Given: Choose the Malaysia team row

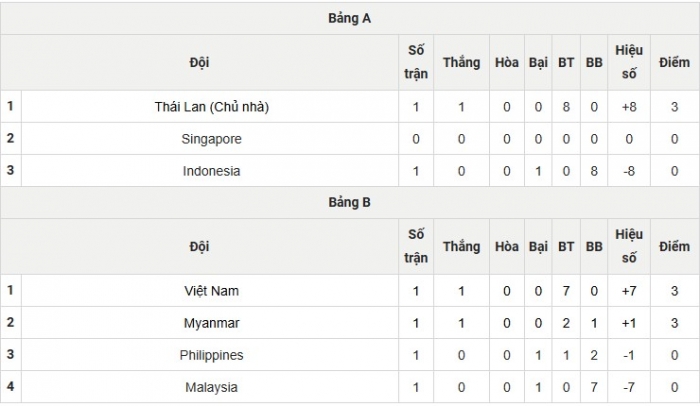Looking at the screenshot, I should (x=212, y=387).
